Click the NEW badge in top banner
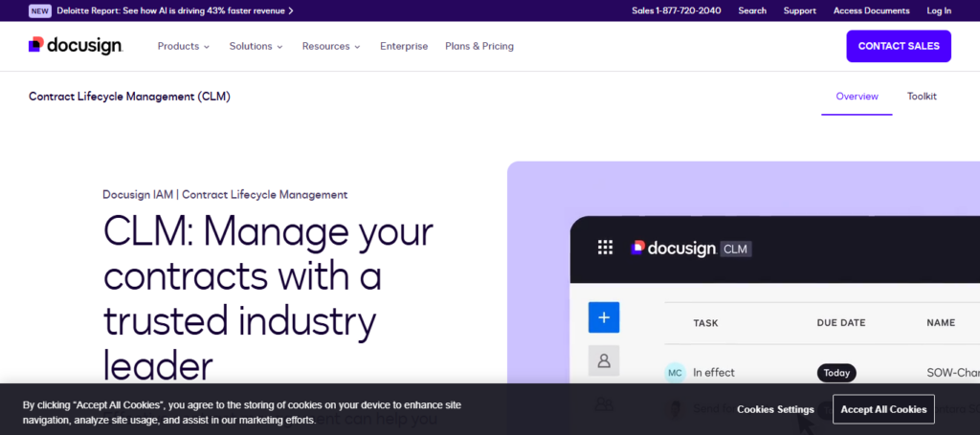This screenshot has height=435, width=980. point(40,11)
